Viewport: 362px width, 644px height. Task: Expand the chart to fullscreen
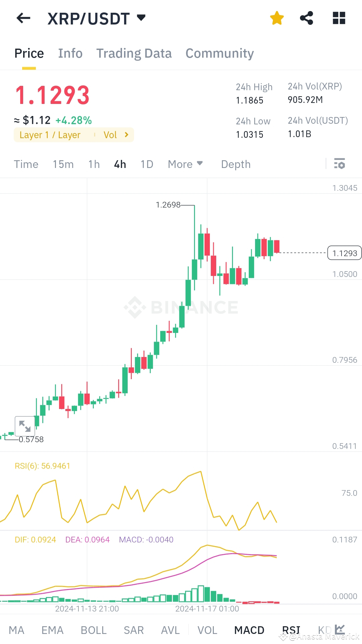pyautogui.click(x=25, y=425)
